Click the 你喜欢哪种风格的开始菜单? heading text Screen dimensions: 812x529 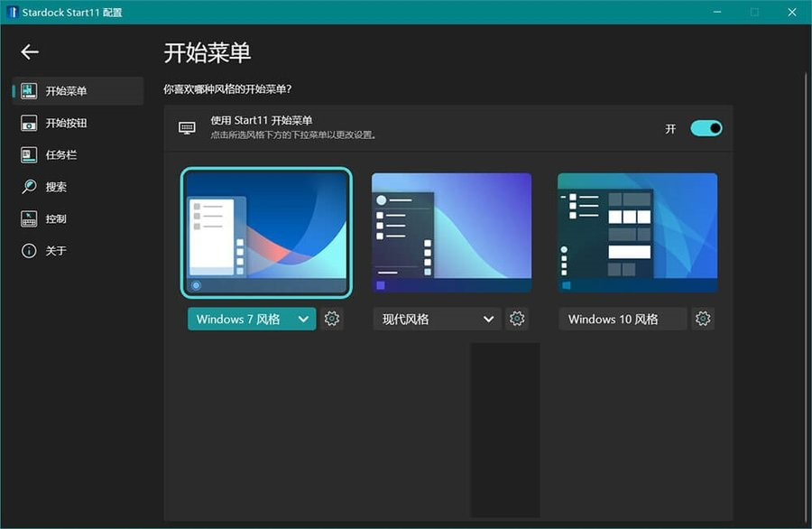pyautogui.click(x=227, y=89)
